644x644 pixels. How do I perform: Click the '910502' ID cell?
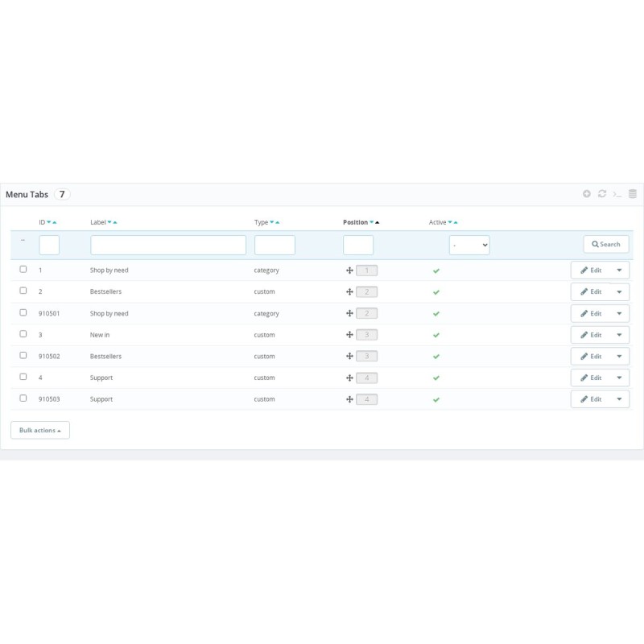pyautogui.click(x=49, y=356)
